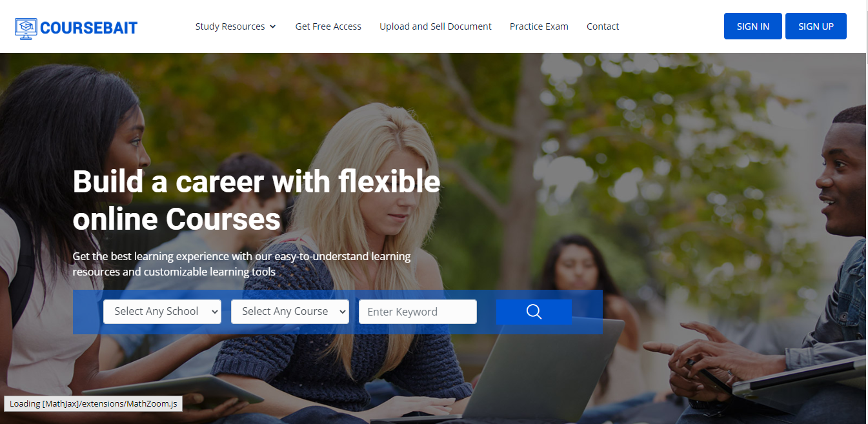Click the 'Build a career with flexible online Courses' heading
868x424 pixels.
click(x=256, y=200)
